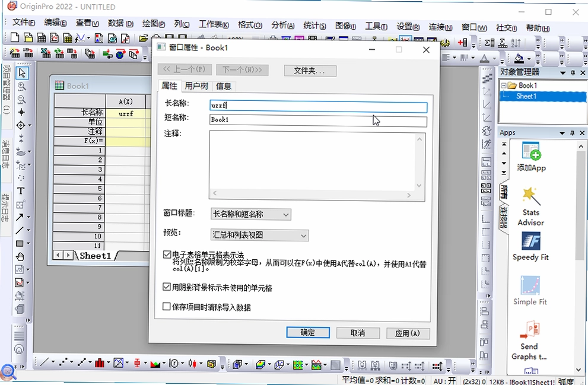Expand the Data Reader tool dropdown arrow
Image resolution: width=588 pixels, height=385 pixels.
30,125
